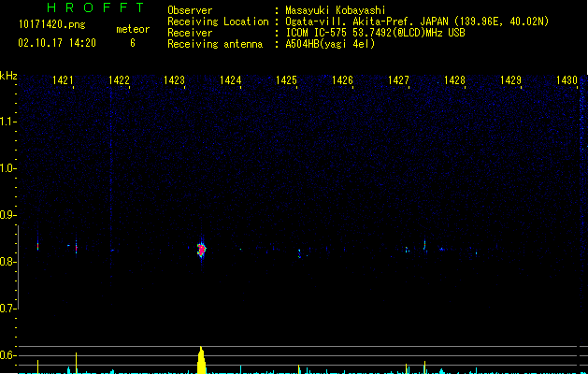Select the file name 10171420.png
This screenshot has height=374, width=588.
[x=52, y=25]
